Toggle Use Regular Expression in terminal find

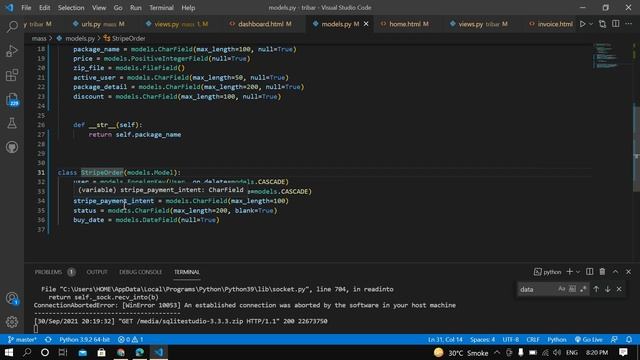tap(583, 289)
